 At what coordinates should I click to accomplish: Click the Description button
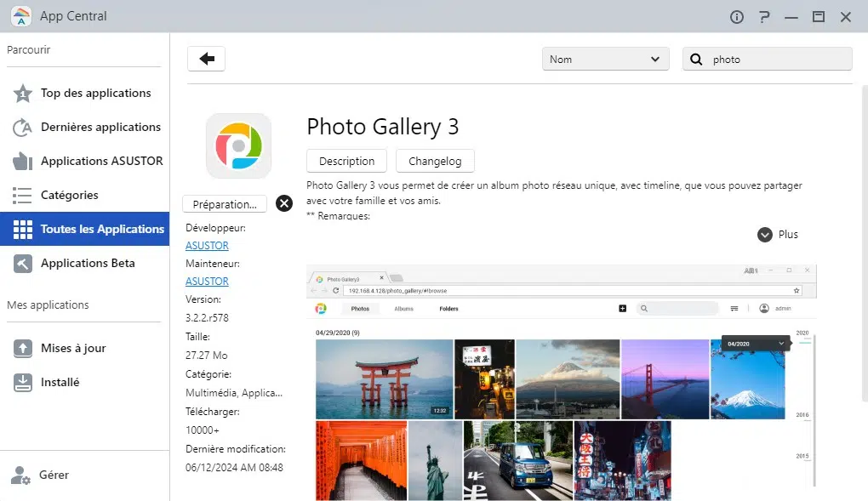[x=346, y=161]
